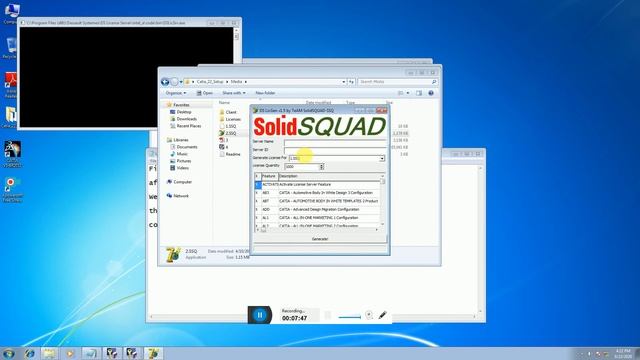The width and height of the screenshot is (640, 360).
Task: Pause the screen recording
Action: [x=260, y=315]
